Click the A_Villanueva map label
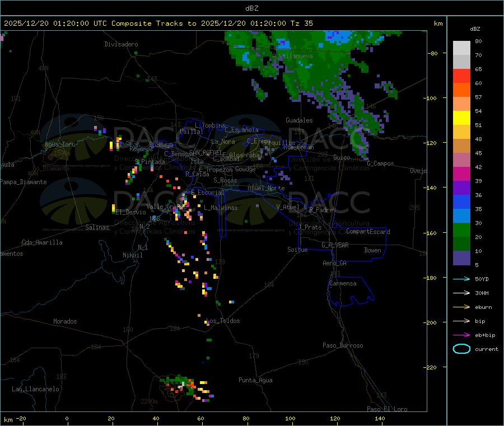The width and height of the screenshot is (504, 426). (x=292, y=56)
